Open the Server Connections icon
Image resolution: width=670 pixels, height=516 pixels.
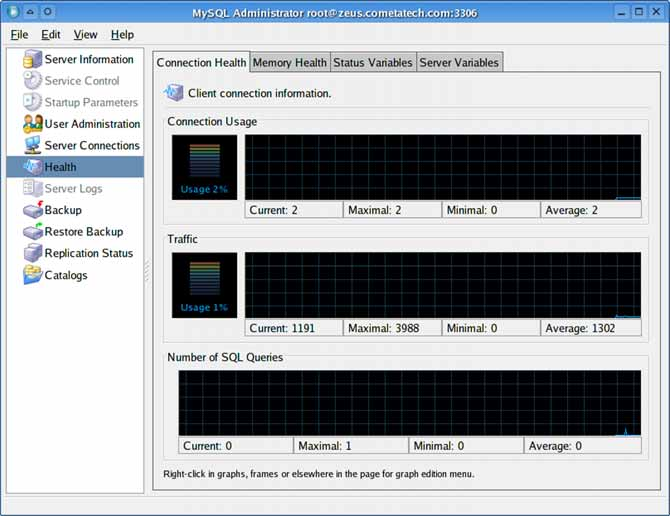coord(32,146)
